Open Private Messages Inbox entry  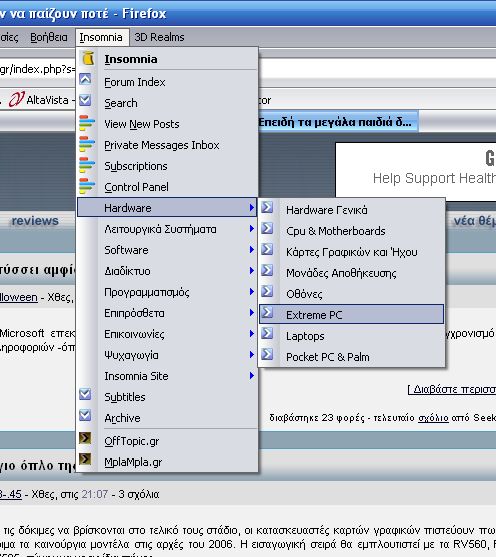[167, 145]
